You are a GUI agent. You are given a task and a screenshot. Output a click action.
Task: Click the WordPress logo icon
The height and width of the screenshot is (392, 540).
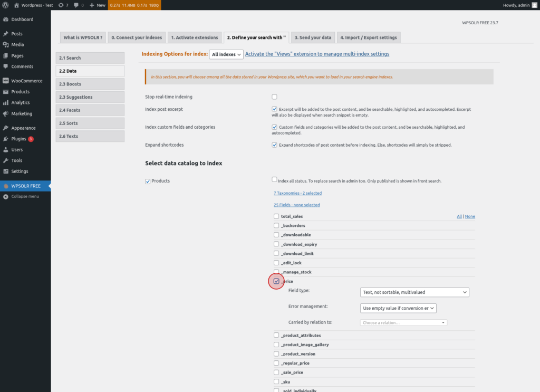(5, 5)
